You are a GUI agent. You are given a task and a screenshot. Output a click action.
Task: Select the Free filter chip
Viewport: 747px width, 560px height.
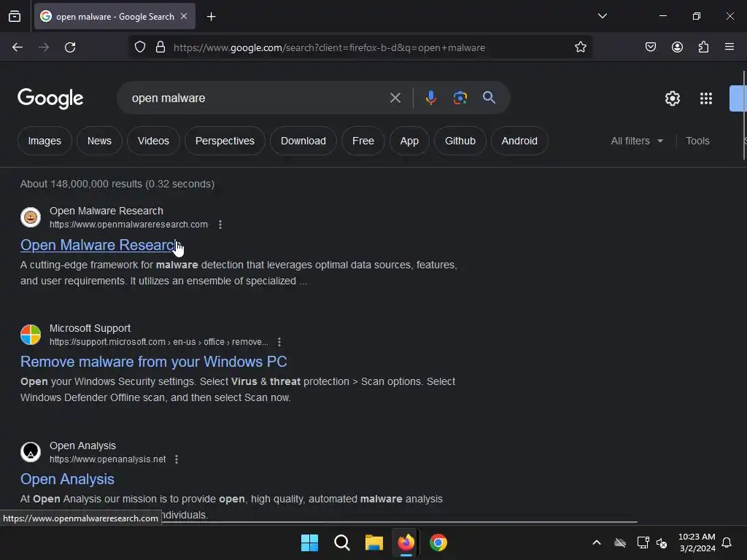point(363,141)
